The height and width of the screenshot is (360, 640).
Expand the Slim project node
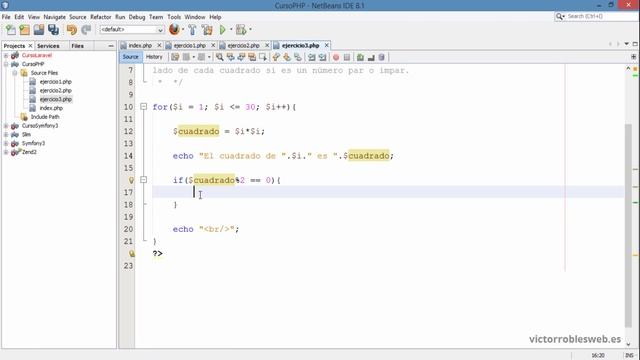[x=6, y=134]
